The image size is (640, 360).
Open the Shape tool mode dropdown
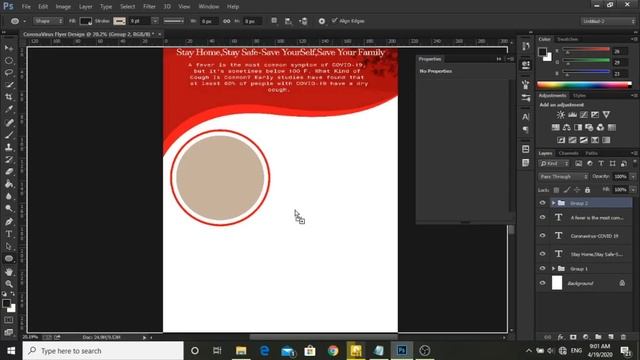click(x=48, y=21)
